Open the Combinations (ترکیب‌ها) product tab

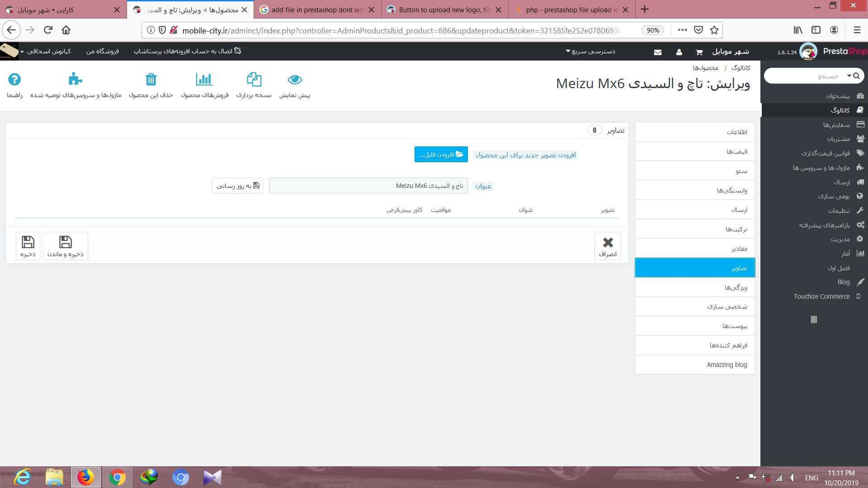click(x=695, y=229)
